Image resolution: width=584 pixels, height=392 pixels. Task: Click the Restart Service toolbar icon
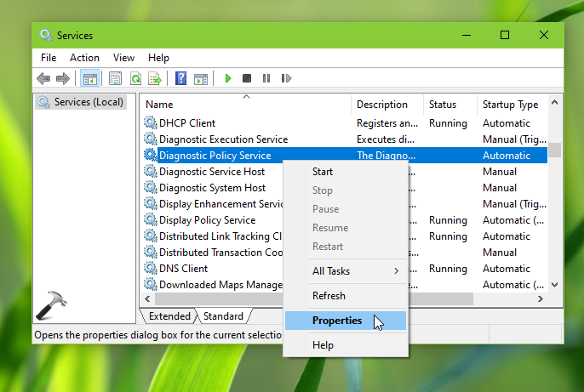tap(284, 78)
